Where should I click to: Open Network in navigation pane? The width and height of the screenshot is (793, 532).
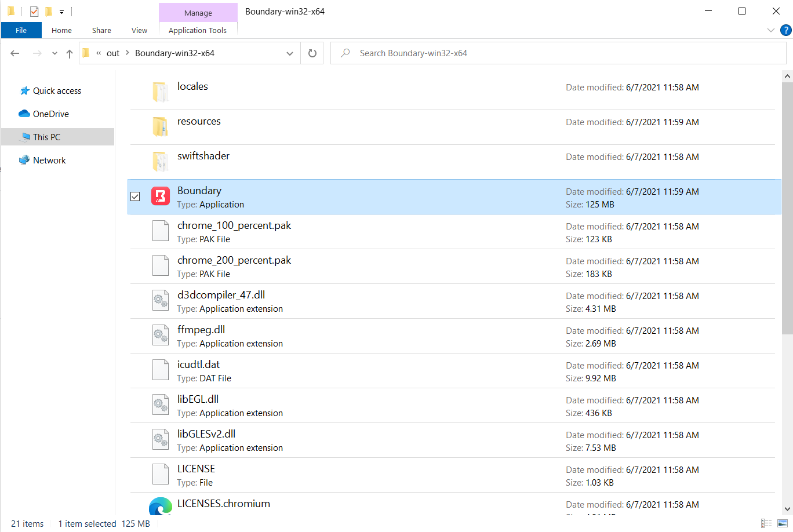point(49,161)
